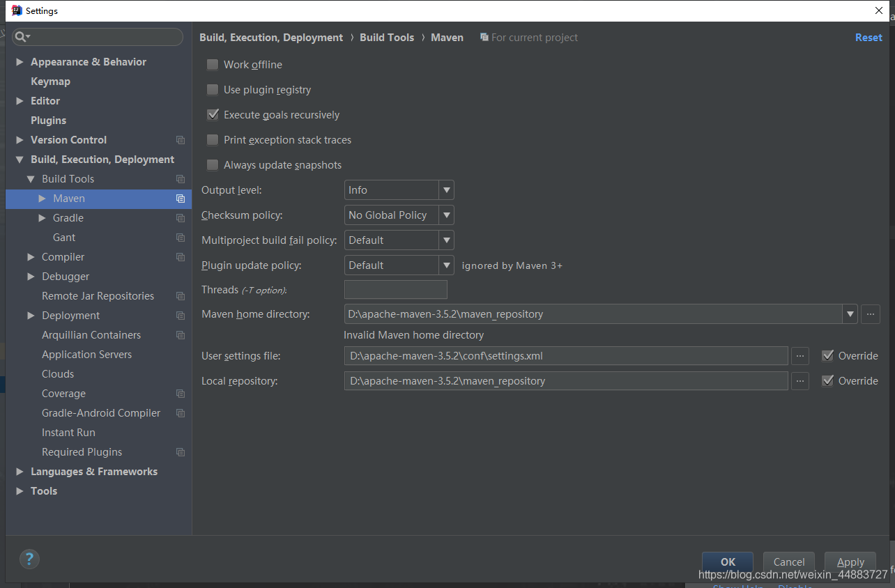Click the project-level icon next to Build Tools
The image size is (895, 588).
click(x=181, y=179)
